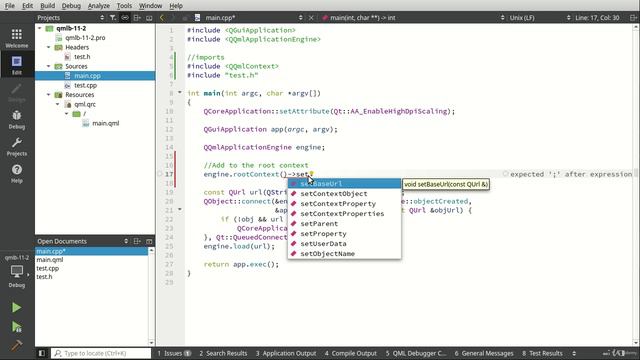Open Projects mode in sidebar
Screen dimensions: 640x360
click(x=17, y=147)
